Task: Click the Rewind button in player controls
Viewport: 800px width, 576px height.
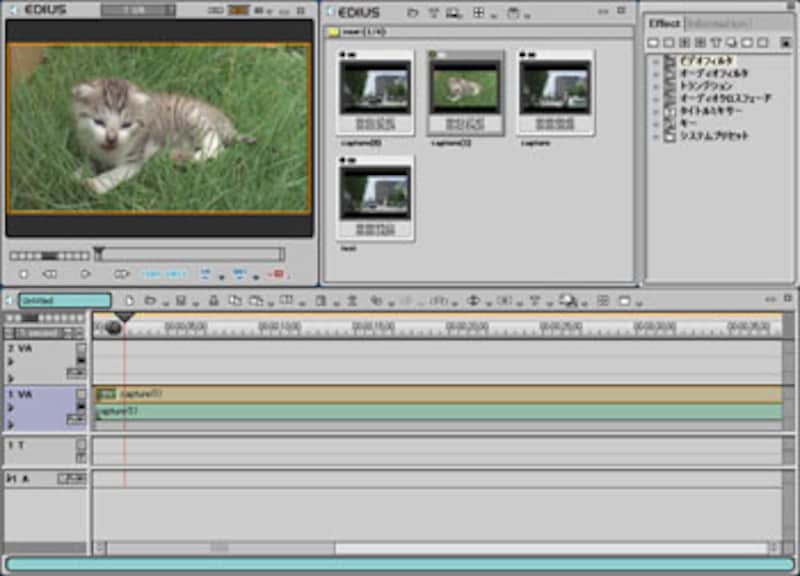Action: pos(49,274)
